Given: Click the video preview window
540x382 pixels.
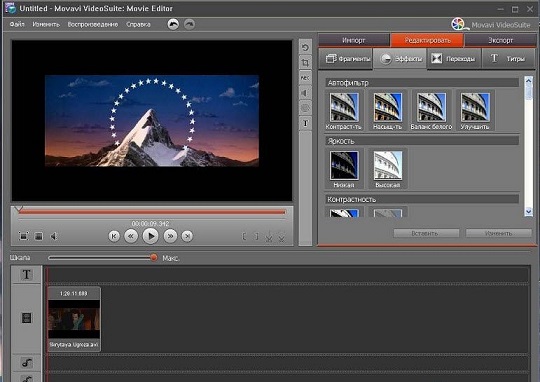Looking at the screenshot, I should pos(152,121).
